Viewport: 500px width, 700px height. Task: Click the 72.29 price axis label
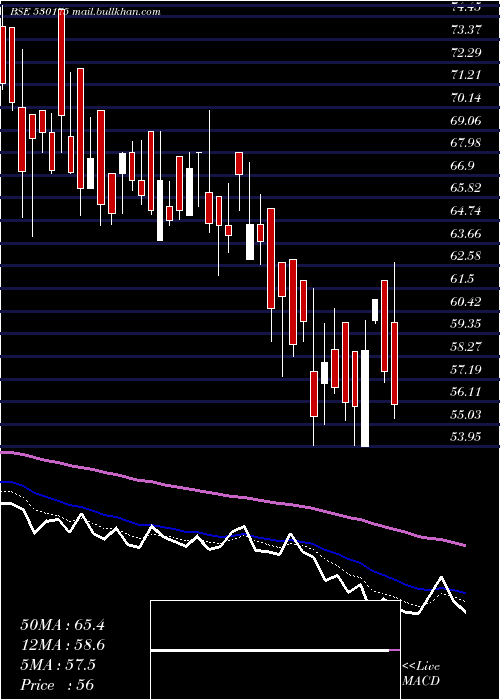[466, 53]
